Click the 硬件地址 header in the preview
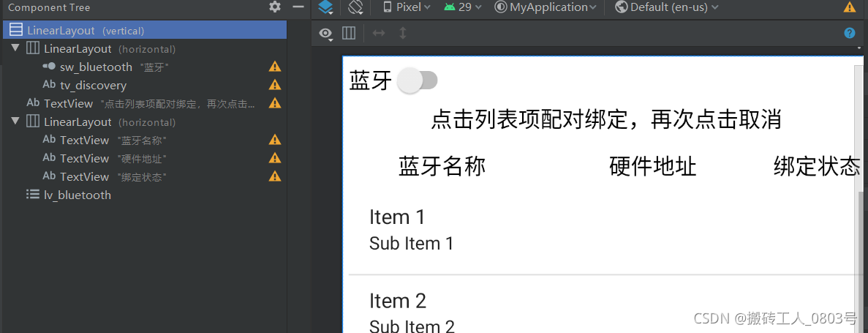 (x=653, y=166)
